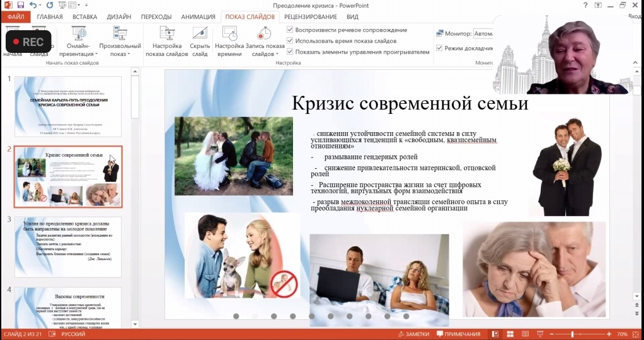The image size is (644, 340).
Task: Toggle Показать элементы управления проигрывателем checkbox
Action: (x=290, y=52)
